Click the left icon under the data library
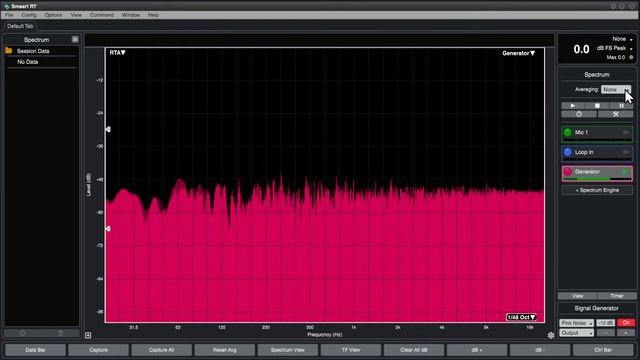The image size is (640, 360). click(x=22, y=333)
